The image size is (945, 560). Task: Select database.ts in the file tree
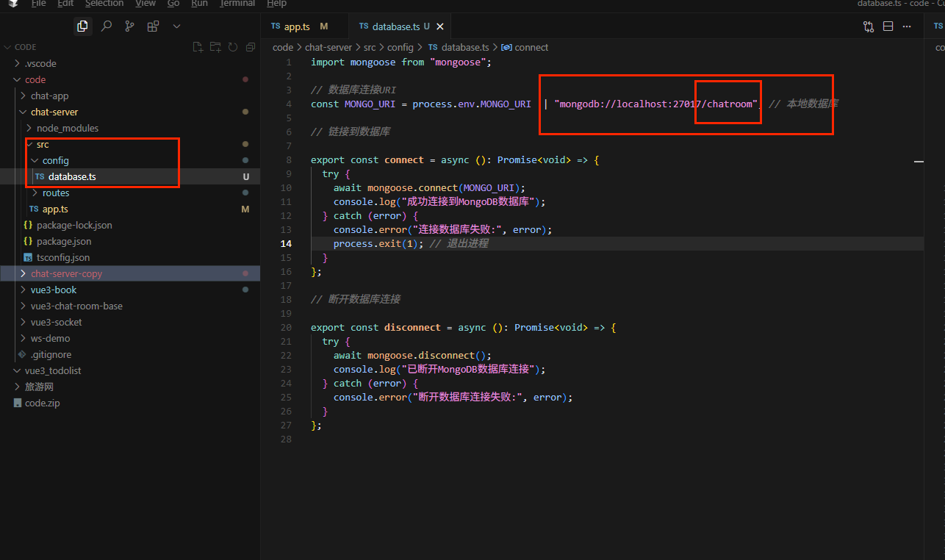pos(72,176)
